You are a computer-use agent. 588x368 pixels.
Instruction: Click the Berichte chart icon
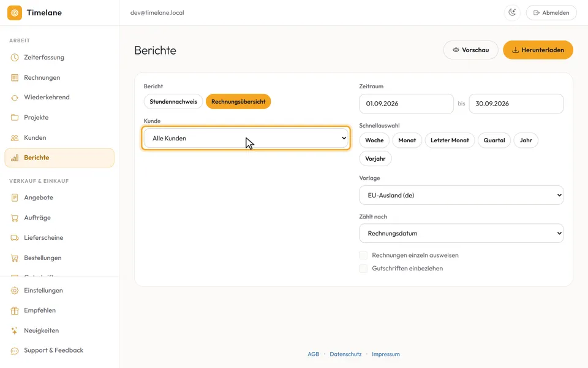click(x=15, y=158)
